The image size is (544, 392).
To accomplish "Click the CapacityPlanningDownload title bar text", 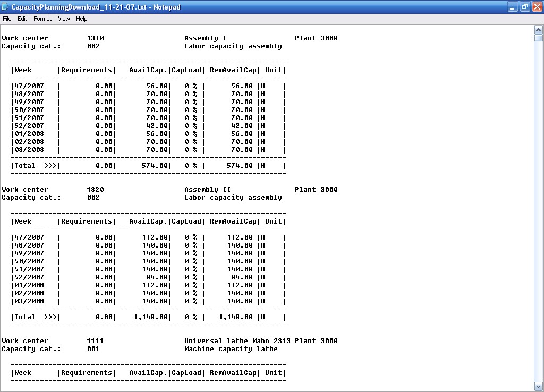I will pyautogui.click(x=96, y=7).
